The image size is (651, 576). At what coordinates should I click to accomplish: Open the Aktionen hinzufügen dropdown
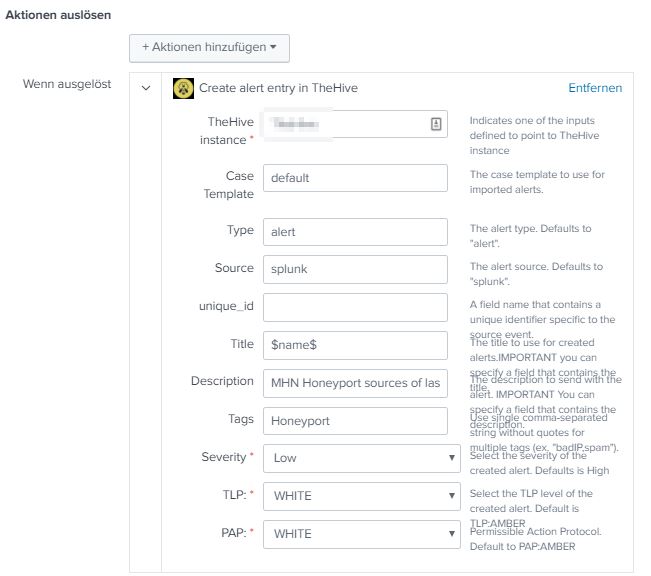pyautogui.click(x=209, y=48)
